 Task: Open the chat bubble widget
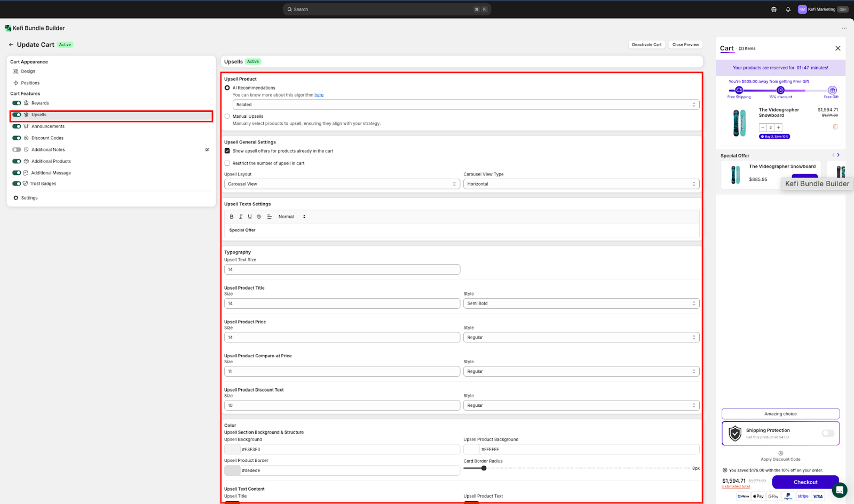tap(839, 490)
